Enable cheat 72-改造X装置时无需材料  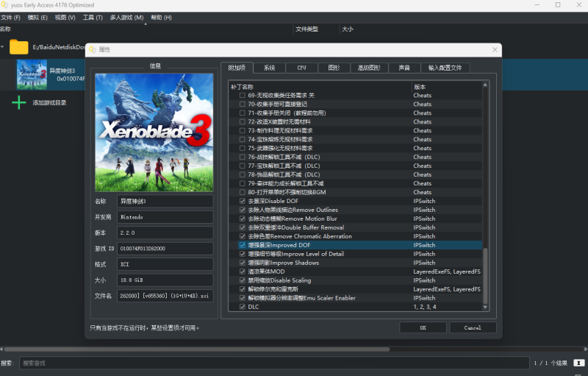(x=243, y=122)
